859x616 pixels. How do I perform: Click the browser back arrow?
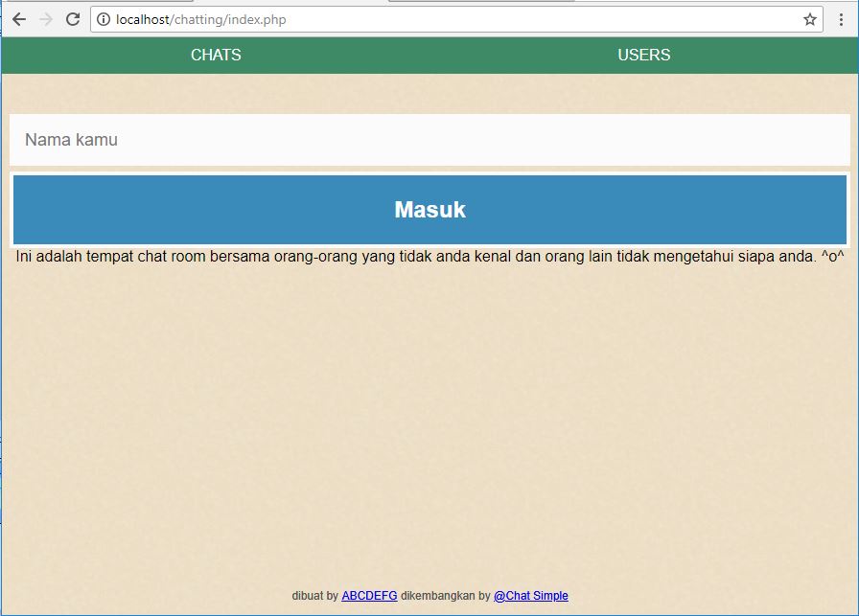point(18,19)
